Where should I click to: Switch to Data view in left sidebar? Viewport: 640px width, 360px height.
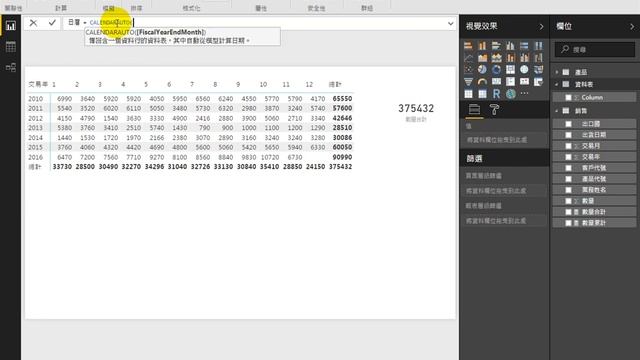pyautogui.click(x=11, y=47)
